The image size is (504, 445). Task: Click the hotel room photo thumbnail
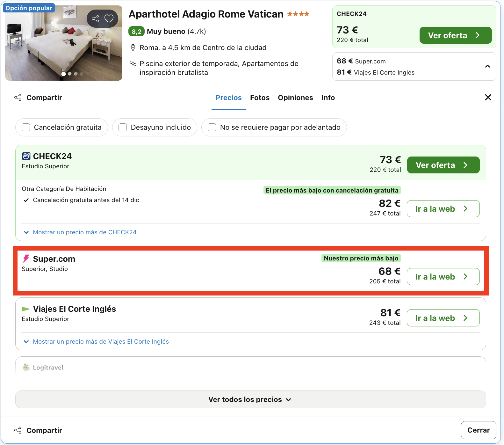(64, 43)
